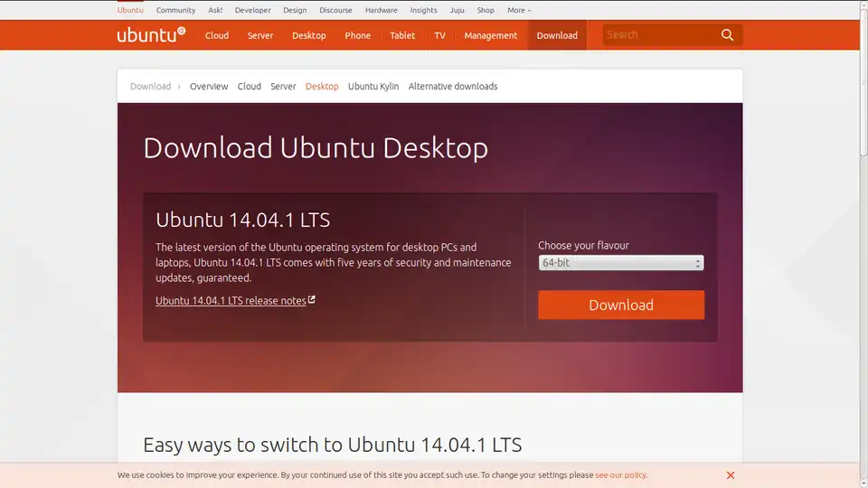The image size is (868, 488).
Task: Open Tablet in main navigation
Action: pyautogui.click(x=402, y=35)
